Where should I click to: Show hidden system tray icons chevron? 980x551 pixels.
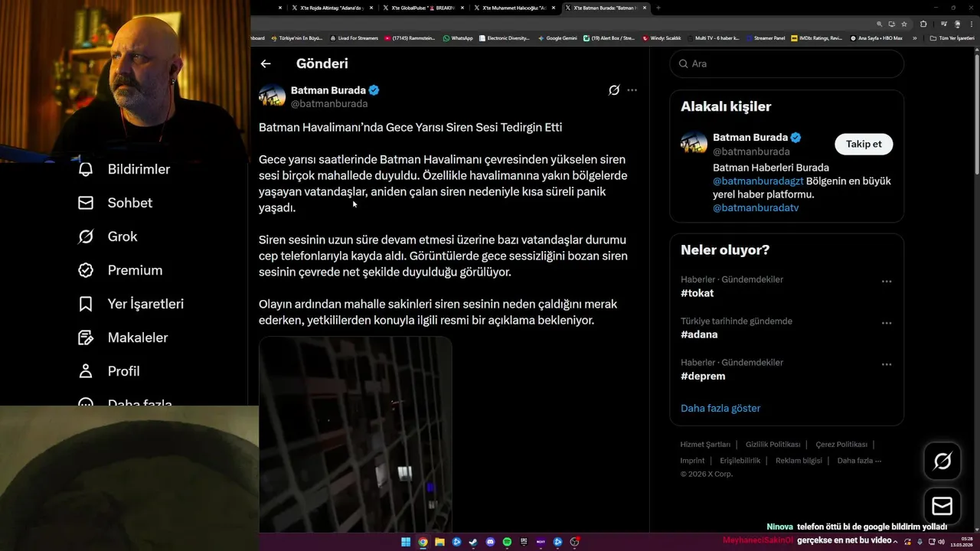[895, 542]
